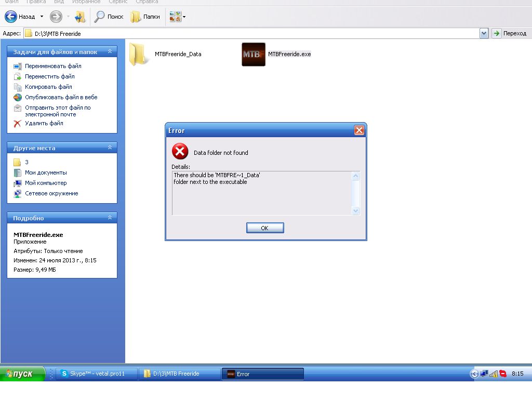532x399 pixels.
Task: Click the folder icon in address bar
Action: pos(29,33)
